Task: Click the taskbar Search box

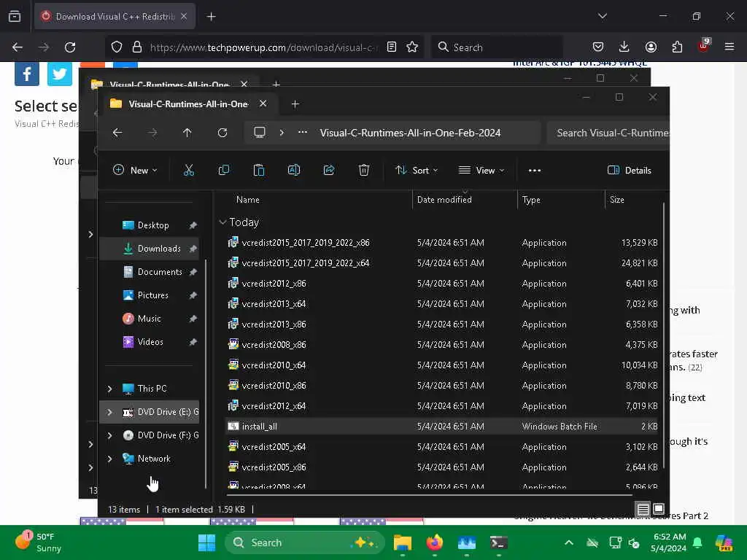Action: coord(305,542)
